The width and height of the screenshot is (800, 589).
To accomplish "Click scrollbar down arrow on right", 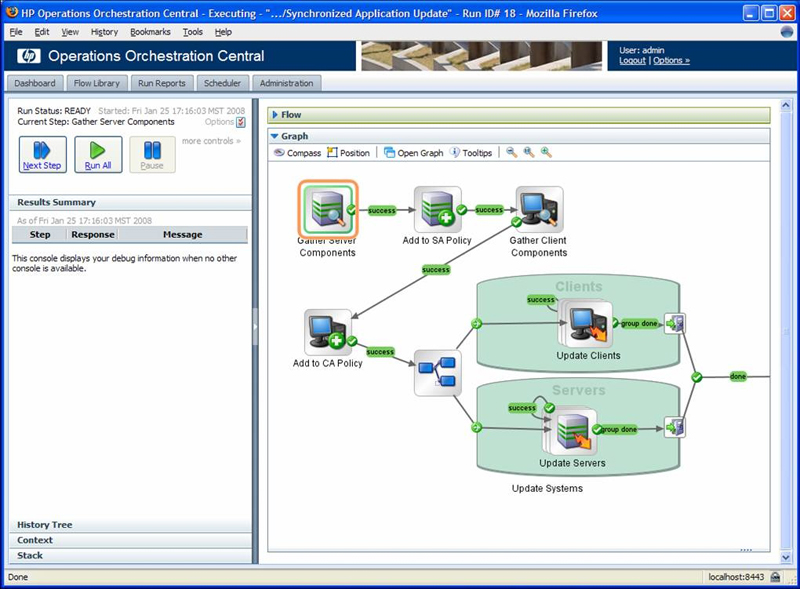I will point(786,557).
